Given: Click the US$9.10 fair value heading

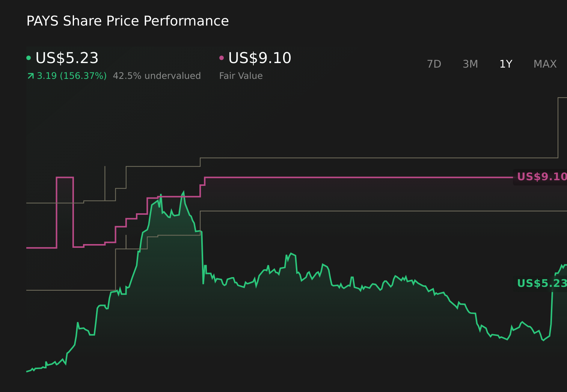Looking at the screenshot, I should click(260, 58).
